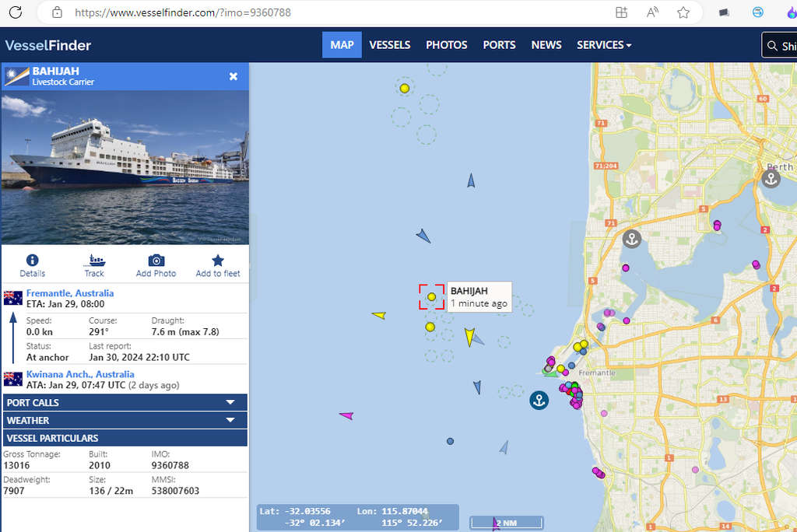Screen dimensions: 797x532
Task: Open site information lock icon
Action: click(57, 12)
